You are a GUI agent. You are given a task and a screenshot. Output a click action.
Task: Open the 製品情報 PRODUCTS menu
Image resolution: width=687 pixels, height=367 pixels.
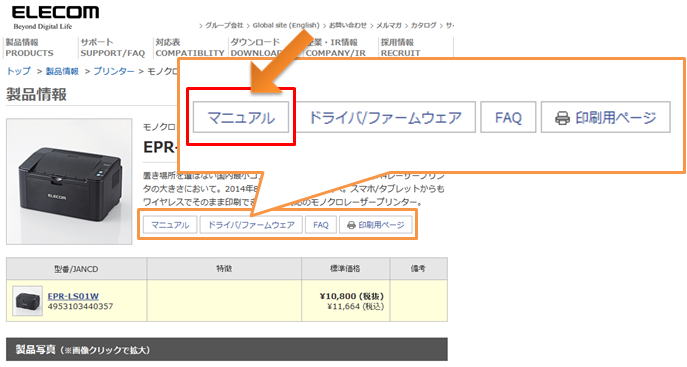click(x=29, y=48)
